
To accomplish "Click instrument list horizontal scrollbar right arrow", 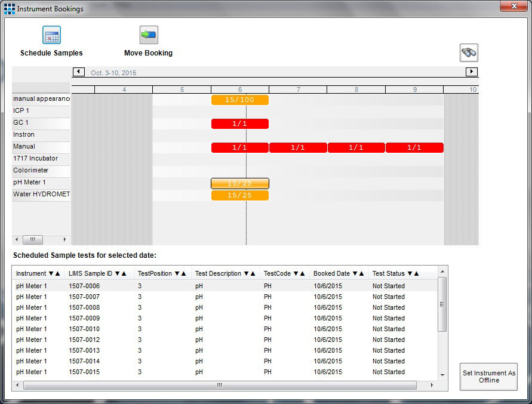I will tap(65, 240).
